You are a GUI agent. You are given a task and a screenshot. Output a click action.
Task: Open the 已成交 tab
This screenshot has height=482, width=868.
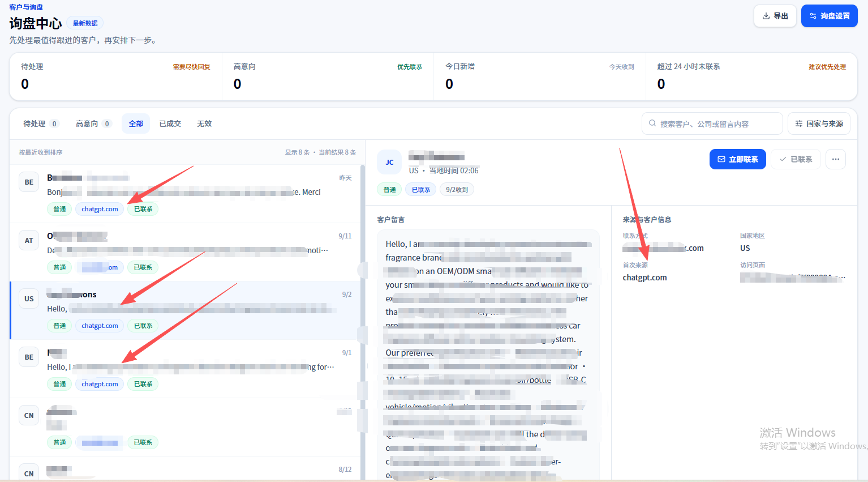pyautogui.click(x=170, y=123)
